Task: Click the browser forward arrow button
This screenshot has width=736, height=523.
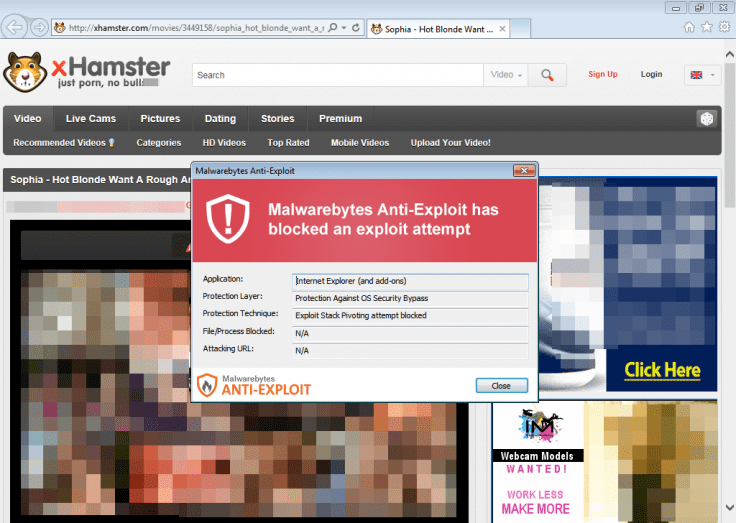Action: [x=39, y=27]
